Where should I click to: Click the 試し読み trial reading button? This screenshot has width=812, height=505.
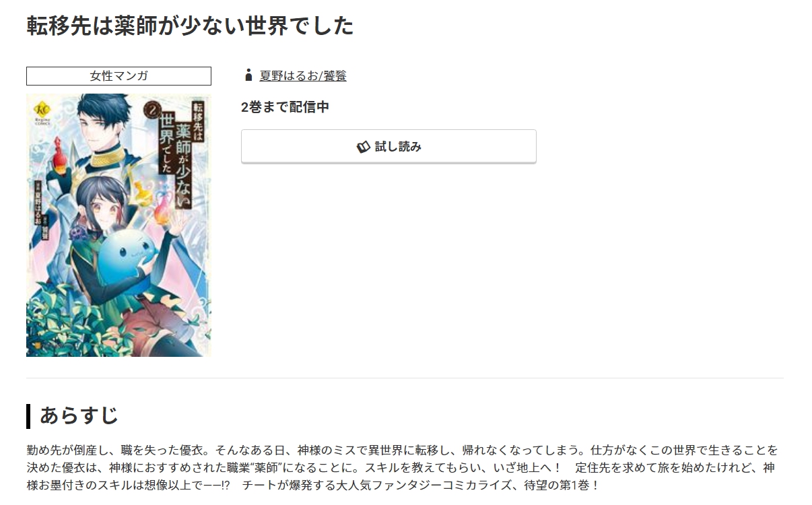pyautogui.click(x=388, y=146)
